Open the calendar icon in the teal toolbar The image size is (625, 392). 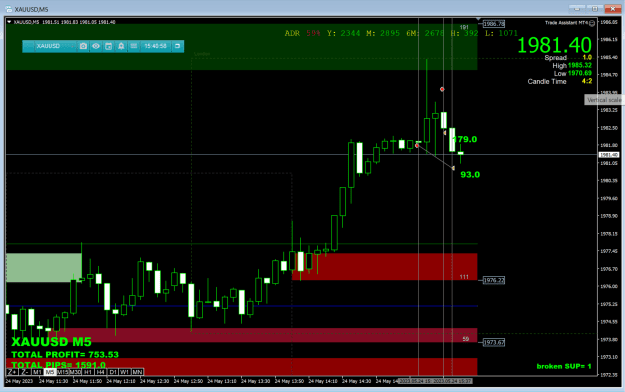tap(108, 46)
